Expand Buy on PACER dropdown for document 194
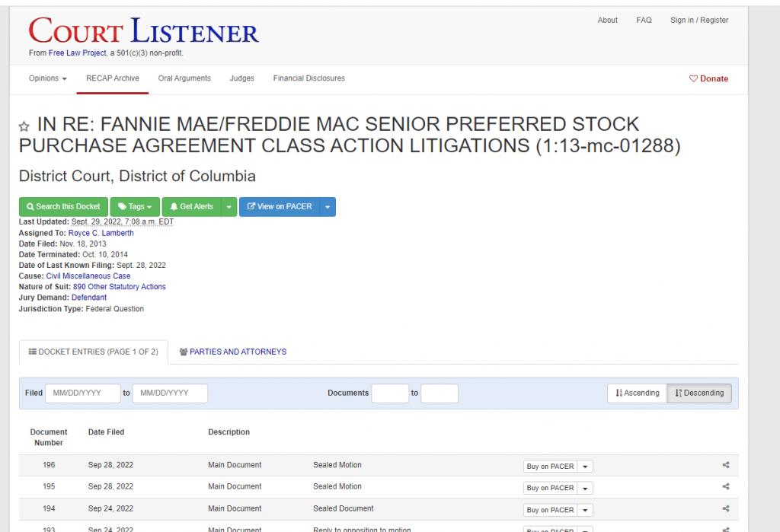 pyautogui.click(x=585, y=510)
